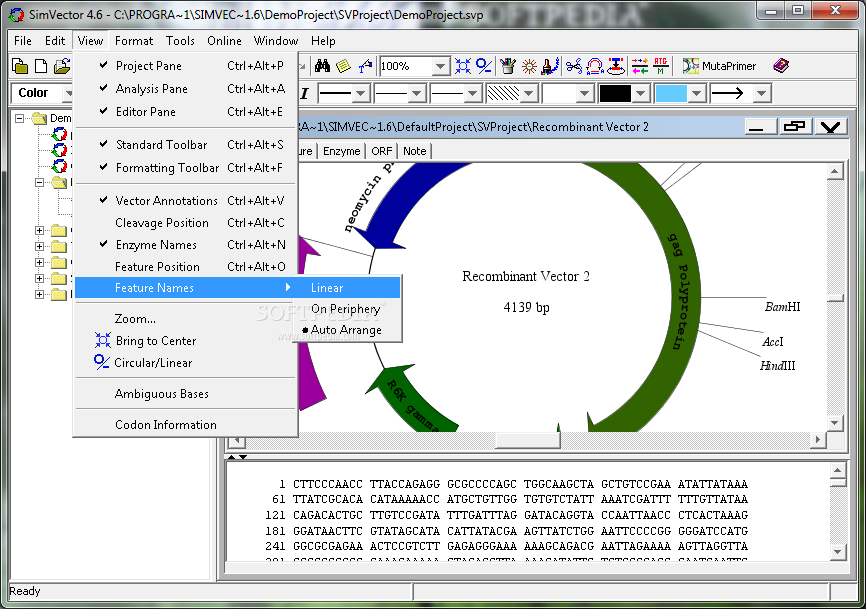866x609 pixels.
Task: Open the Edit menu
Action: coord(55,41)
